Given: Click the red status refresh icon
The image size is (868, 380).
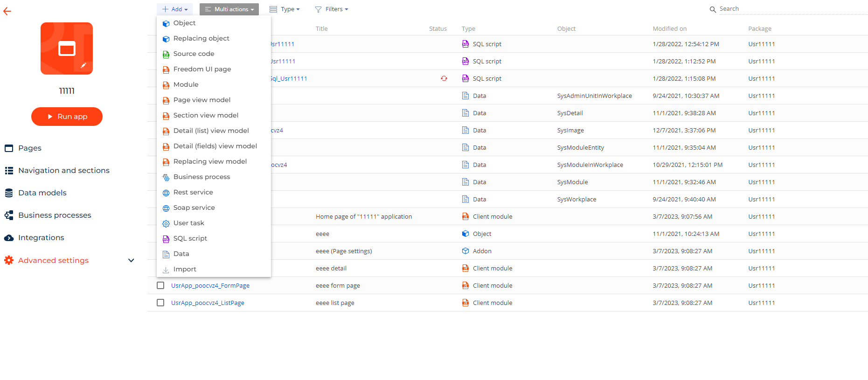Looking at the screenshot, I should (x=444, y=78).
